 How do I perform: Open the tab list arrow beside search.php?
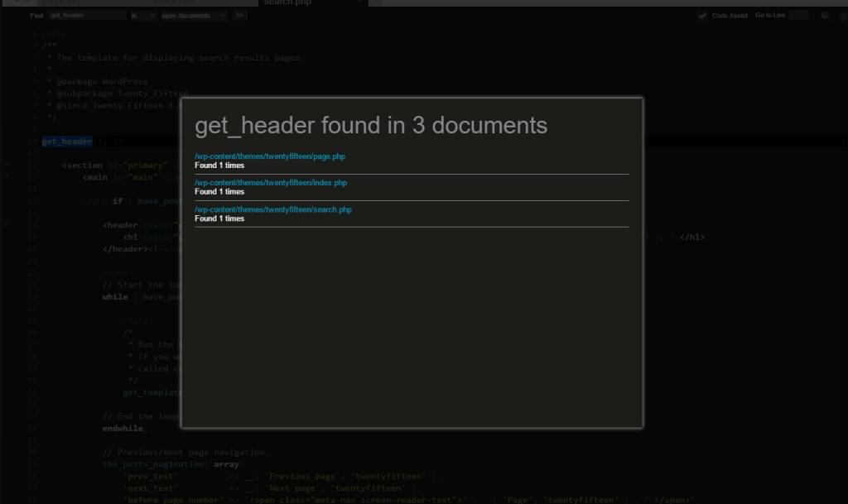pos(359,3)
